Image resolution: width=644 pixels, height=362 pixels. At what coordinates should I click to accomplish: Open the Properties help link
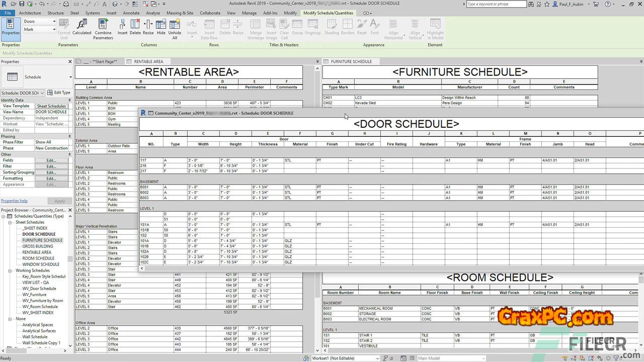tap(14, 201)
